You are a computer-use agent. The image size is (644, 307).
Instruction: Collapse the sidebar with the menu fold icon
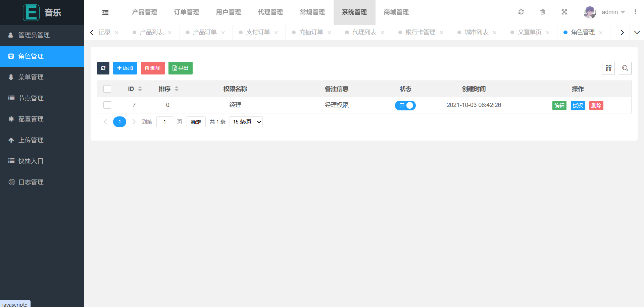[105, 12]
